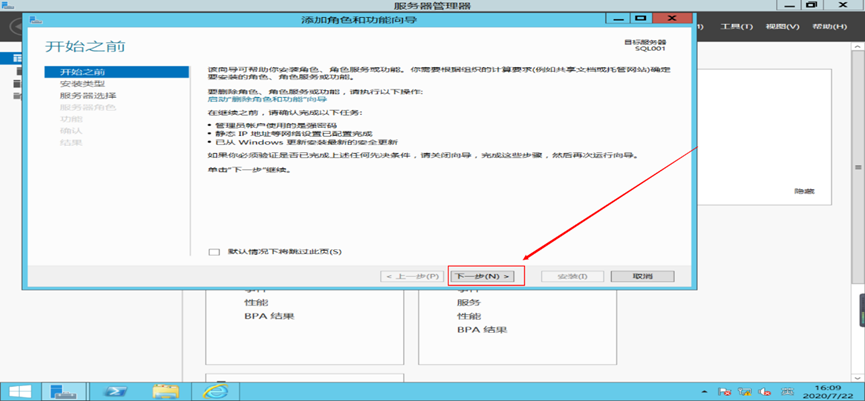865x401 pixels.
Task: Click the Server Manager scrollbar up arrow
Action: tap(858, 49)
